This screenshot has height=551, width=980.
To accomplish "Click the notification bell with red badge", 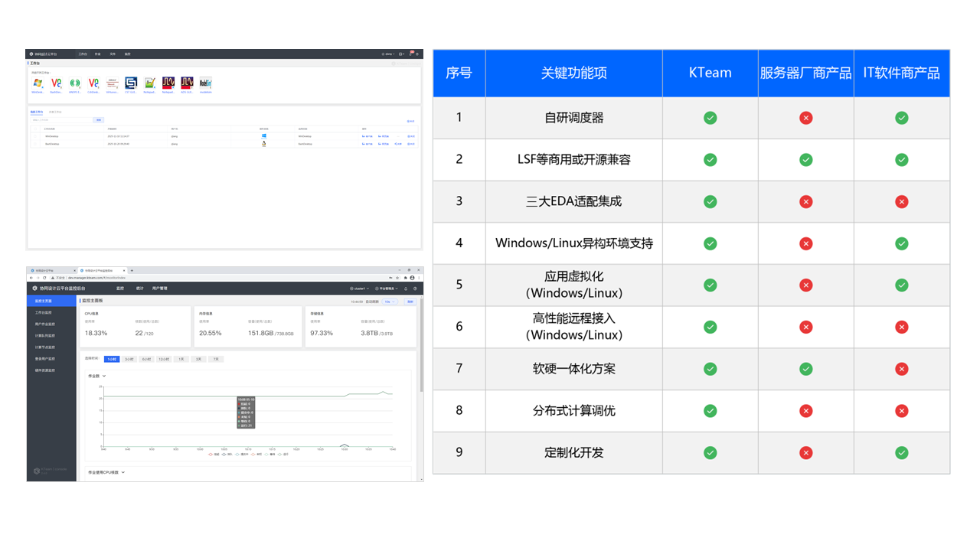I will [x=410, y=54].
